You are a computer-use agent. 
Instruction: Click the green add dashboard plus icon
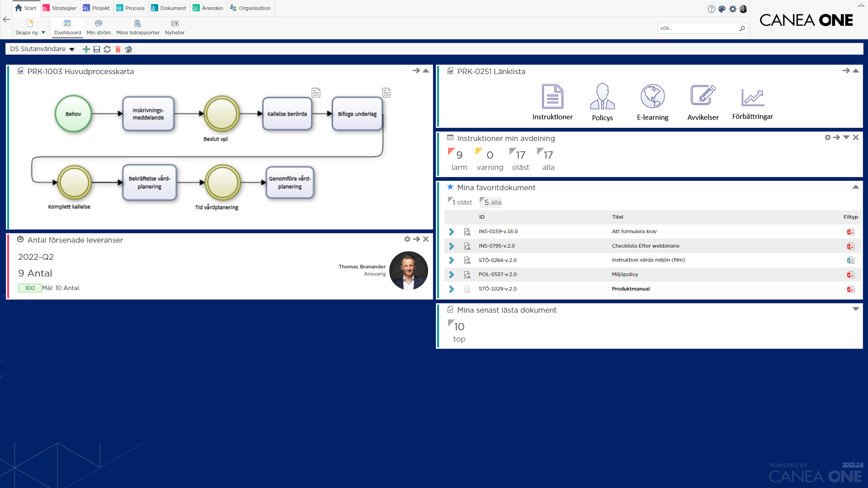pos(86,49)
